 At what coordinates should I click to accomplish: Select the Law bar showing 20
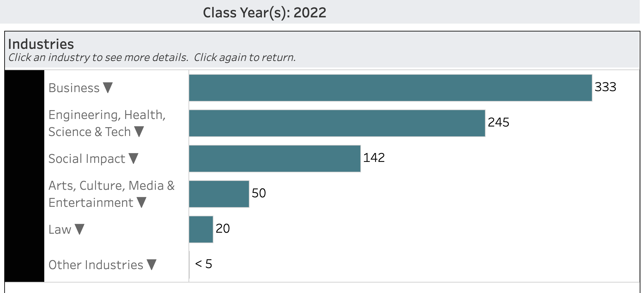click(x=201, y=229)
